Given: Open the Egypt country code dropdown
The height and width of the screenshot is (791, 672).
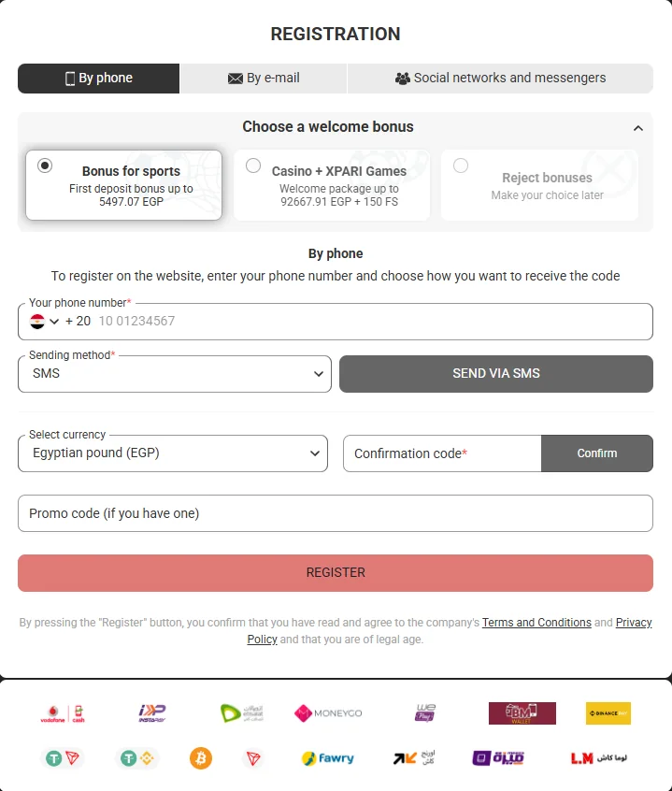Looking at the screenshot, I should pos(44,322).
